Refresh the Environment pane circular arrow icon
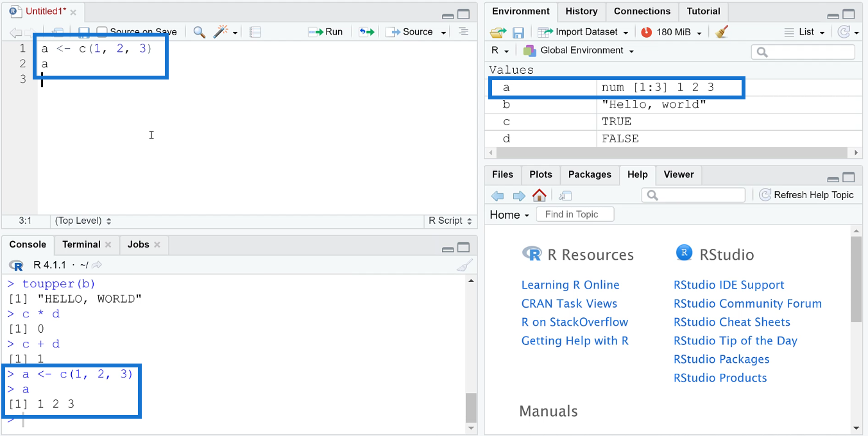The width and height of the screenshot is (868, 436). coord(844,31)
